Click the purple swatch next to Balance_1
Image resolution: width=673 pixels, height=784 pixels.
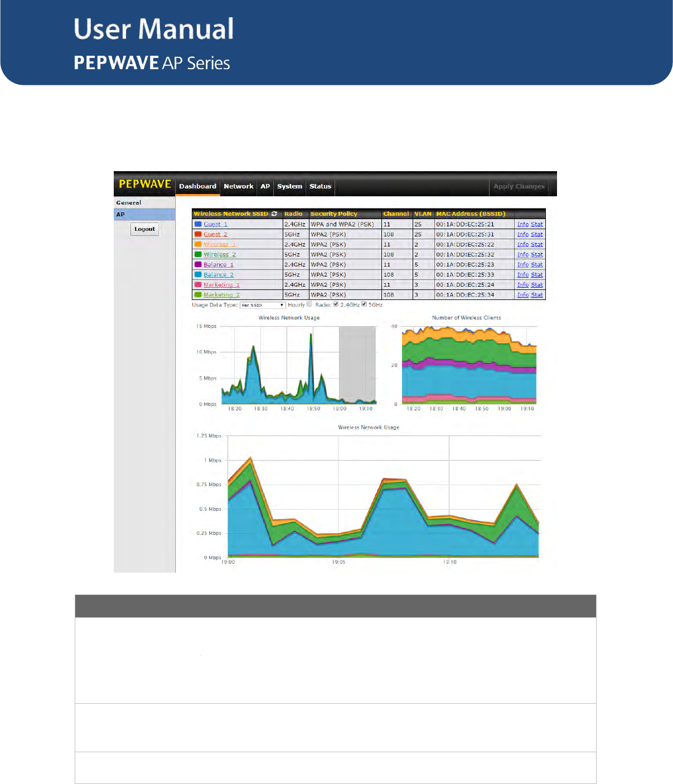(x=198, y=264)
